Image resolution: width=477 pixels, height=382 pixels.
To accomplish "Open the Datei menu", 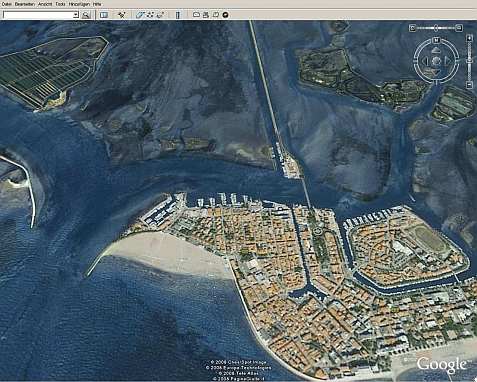I will point(6,4).
